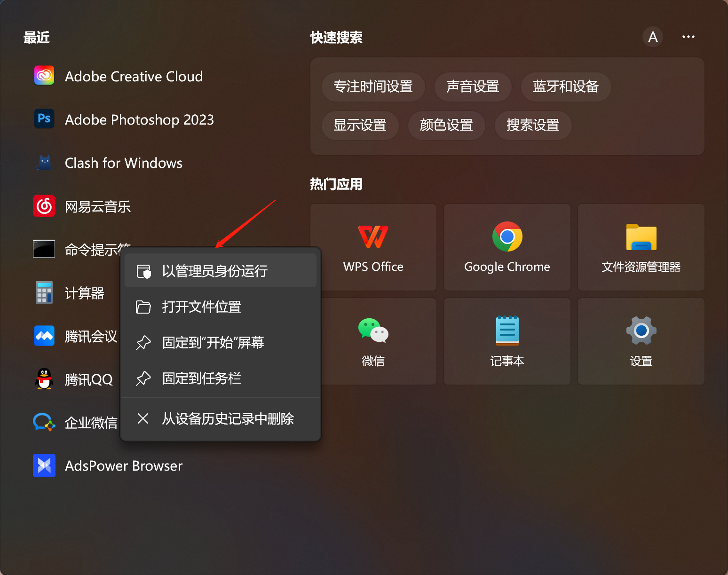Click the user account avatar A
This screenshot has height=575, width=728.
click(653, 37)
